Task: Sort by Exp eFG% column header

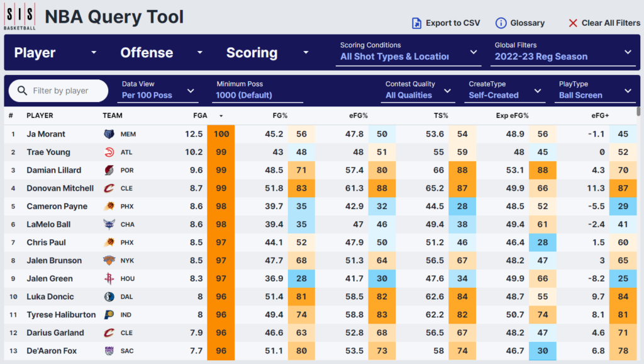Action: (x=512, y=116)
